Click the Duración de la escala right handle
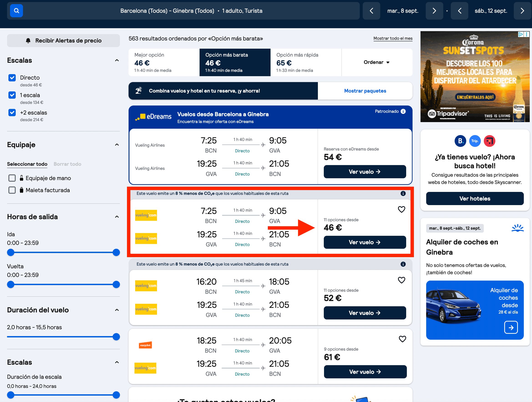Image resolution: width=532 pixels, height=402 pixels. 116,395
